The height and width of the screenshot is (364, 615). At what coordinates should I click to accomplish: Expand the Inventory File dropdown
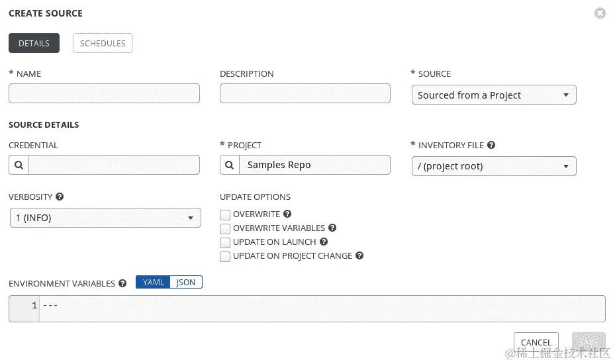point(493,166)
